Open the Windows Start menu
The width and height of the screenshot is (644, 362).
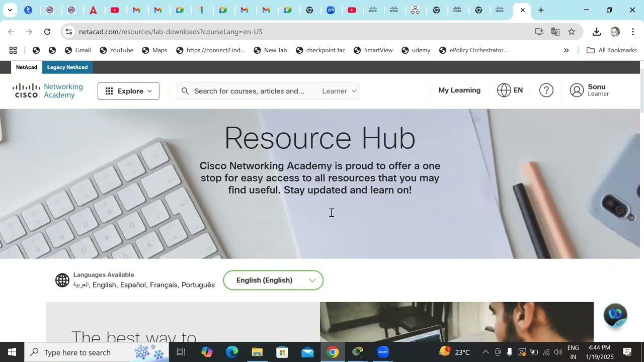tap(12, 352)
